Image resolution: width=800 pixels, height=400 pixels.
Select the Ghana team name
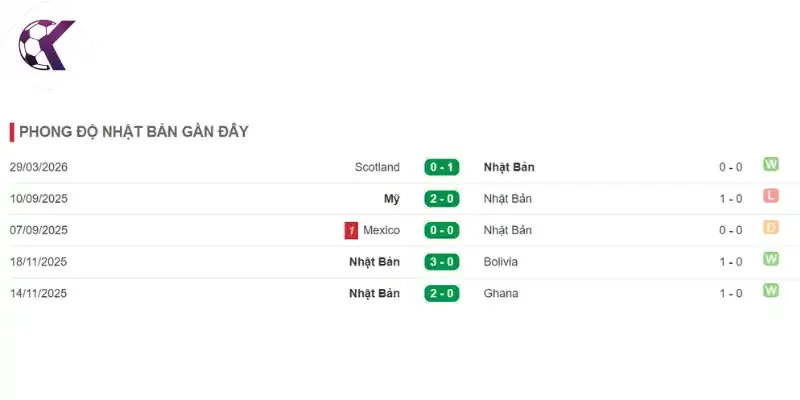coord(501,294)
